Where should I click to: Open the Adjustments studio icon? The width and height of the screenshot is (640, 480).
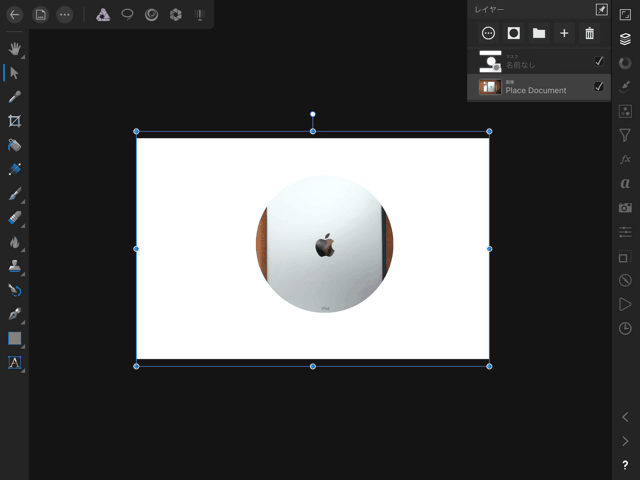(625, 111)
